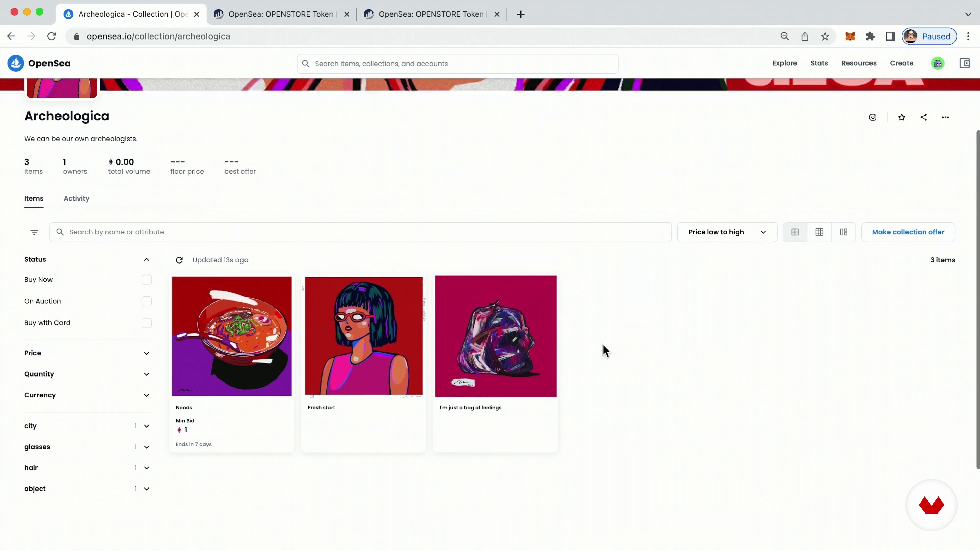
Task: Open the Fresh start item title
Action: click(x=322, y=408)
